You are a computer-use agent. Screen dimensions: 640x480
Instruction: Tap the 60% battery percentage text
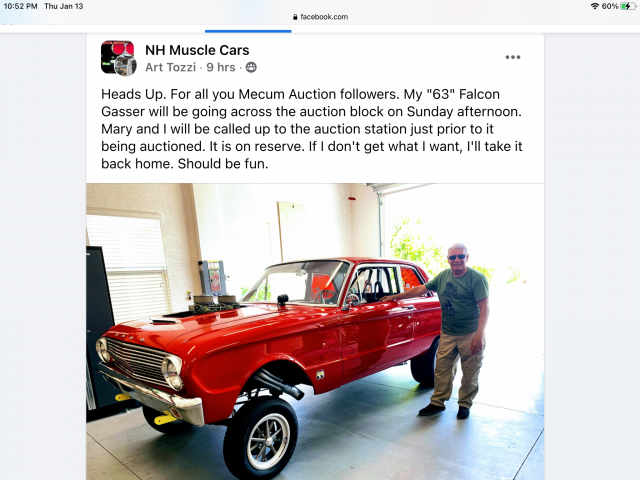tap(610, 6)
